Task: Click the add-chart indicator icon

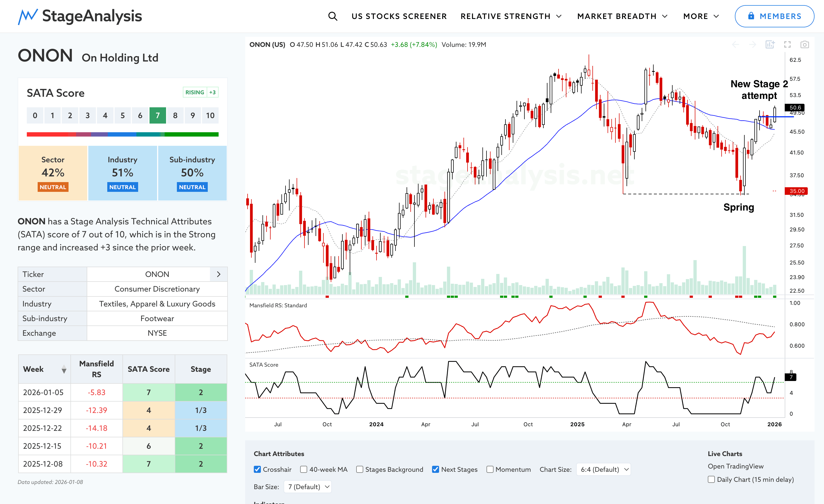Action: (x=770, y=44)
